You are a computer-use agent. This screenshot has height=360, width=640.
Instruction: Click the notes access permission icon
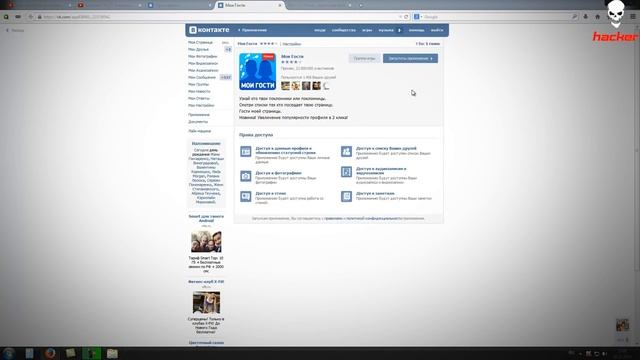pyautogui.click(x=346, y=196)
